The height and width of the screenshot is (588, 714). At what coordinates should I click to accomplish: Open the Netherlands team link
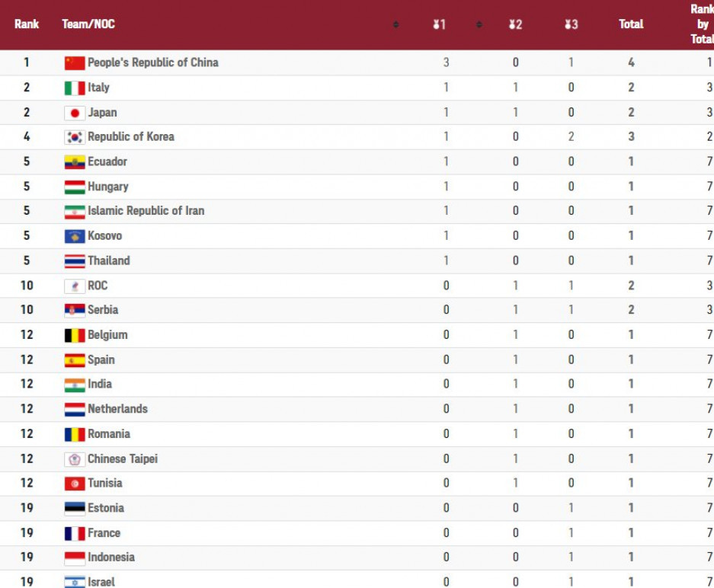(117, 409)
